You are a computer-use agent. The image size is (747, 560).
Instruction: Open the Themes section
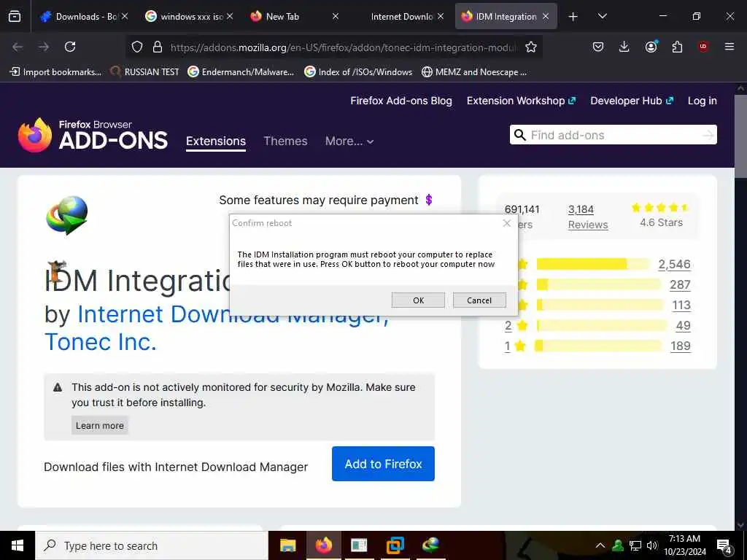point(285,141)
